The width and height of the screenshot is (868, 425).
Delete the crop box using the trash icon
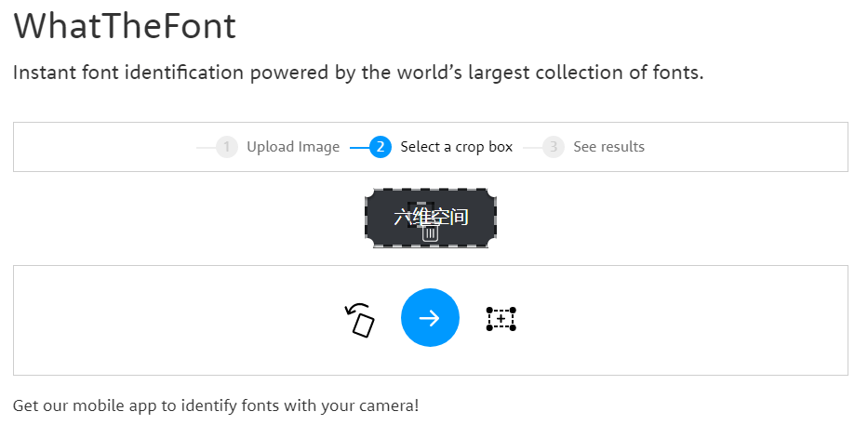pyautogui.click(x=430, y=233)
